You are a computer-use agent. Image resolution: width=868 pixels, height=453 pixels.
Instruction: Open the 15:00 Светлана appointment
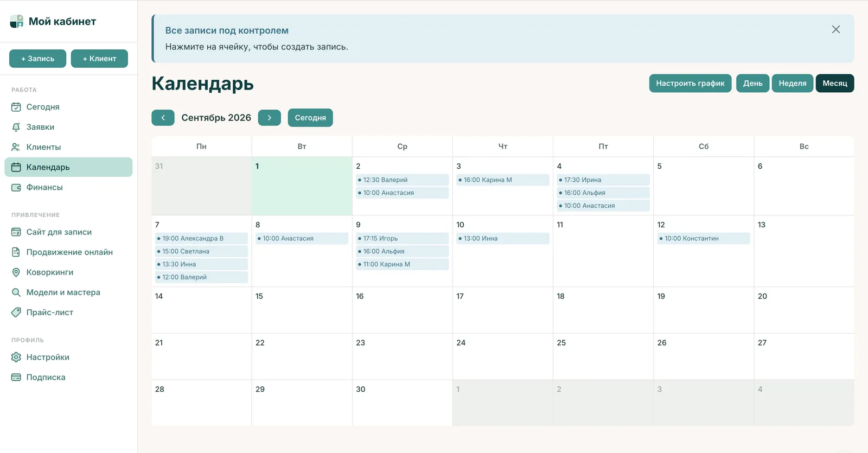point(201,251)
